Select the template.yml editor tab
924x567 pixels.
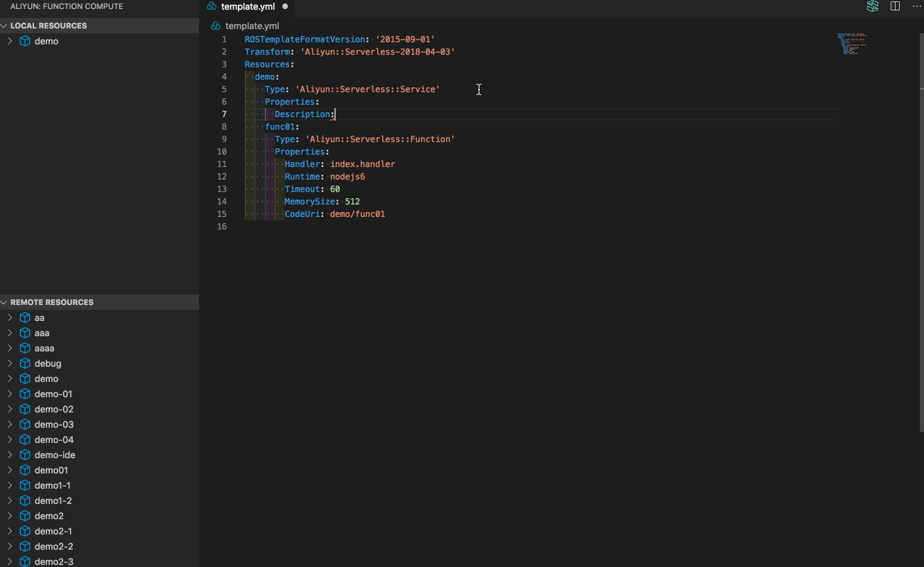(x=248, y=6)
